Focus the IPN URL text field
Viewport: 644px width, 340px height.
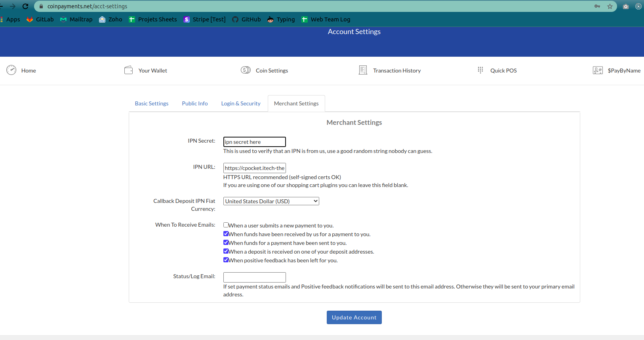pos(254,168)
